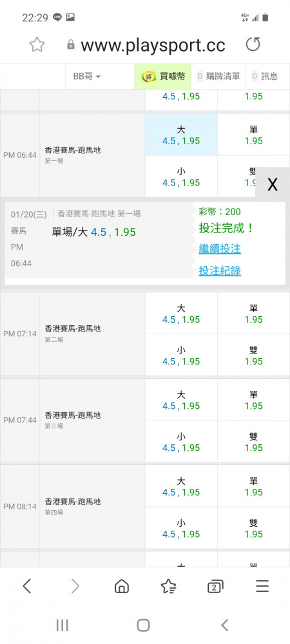The height and width of the screenshot is (644, 290).
Task: Open the tabs switcher showing 2
Action: pos(215,587)
